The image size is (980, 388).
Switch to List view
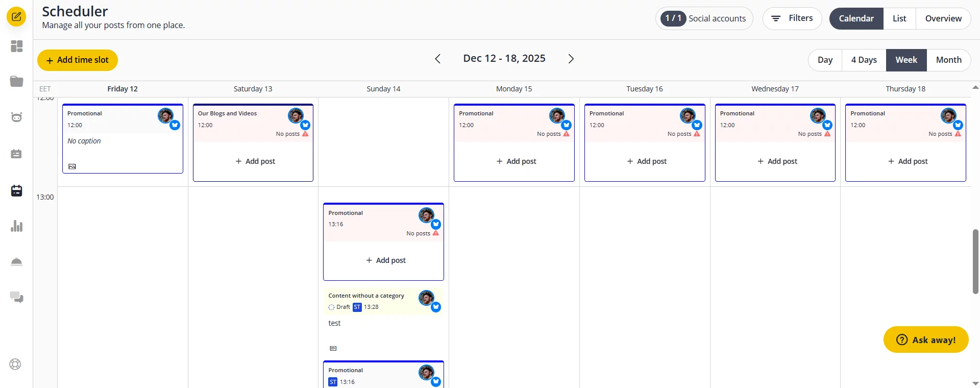[899, 18]
